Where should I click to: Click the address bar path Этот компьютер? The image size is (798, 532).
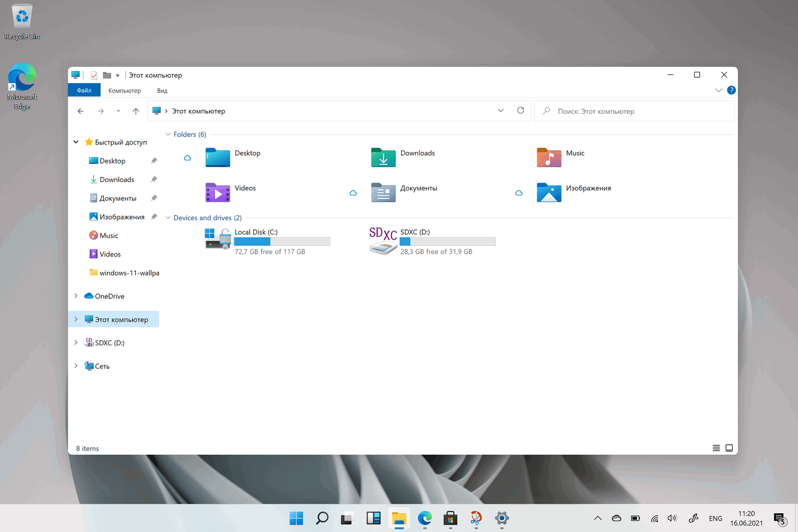pos(198,111)
